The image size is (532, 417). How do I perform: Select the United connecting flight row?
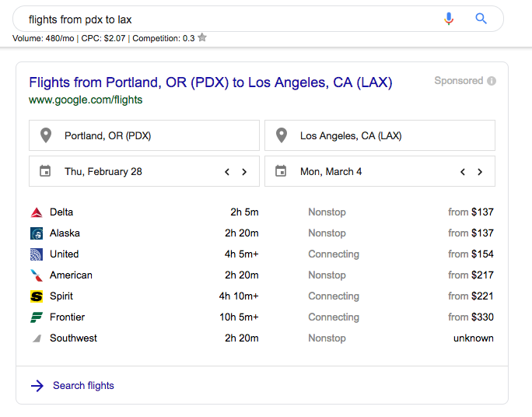pyautogui.click(x=261, y=254)
